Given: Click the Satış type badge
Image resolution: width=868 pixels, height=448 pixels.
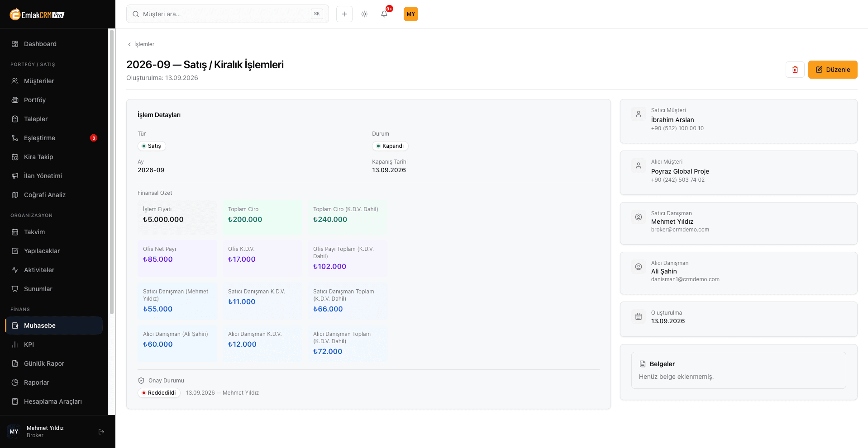Looking at the screenshot, I should pos(152,146).
